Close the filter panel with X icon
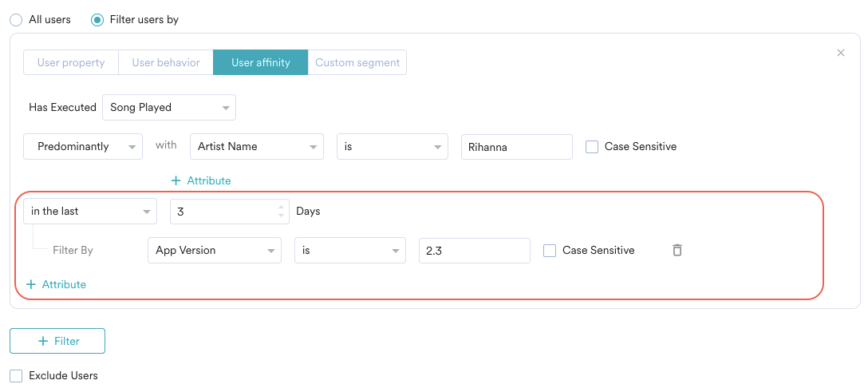The height and width of the screenshot is (392, 868). click(840, 53)
